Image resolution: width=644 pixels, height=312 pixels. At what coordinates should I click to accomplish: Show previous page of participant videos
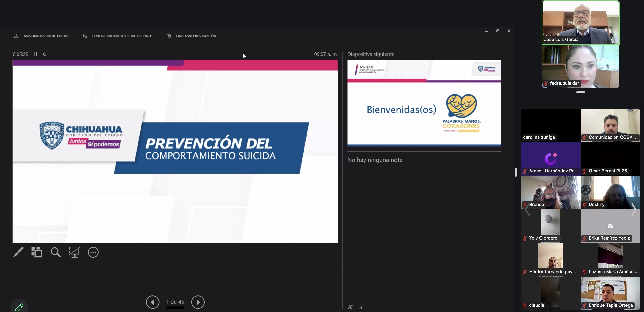pyautogui.click(x=527, y=209)
